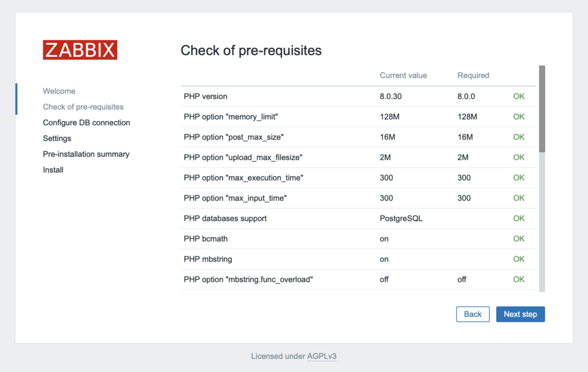Select the Install step in sidebar
Screen dimensions: 588x372
pos(53,170)
